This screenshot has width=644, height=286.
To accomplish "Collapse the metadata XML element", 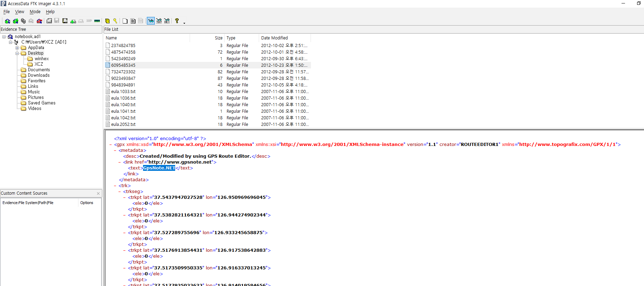I will pos(115,150).
